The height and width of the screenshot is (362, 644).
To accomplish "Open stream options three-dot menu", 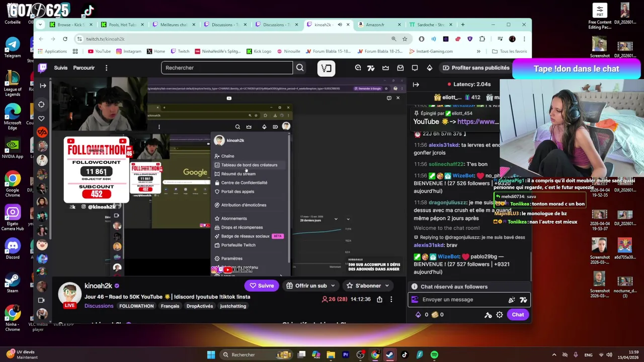I will (x=391, y=299).
